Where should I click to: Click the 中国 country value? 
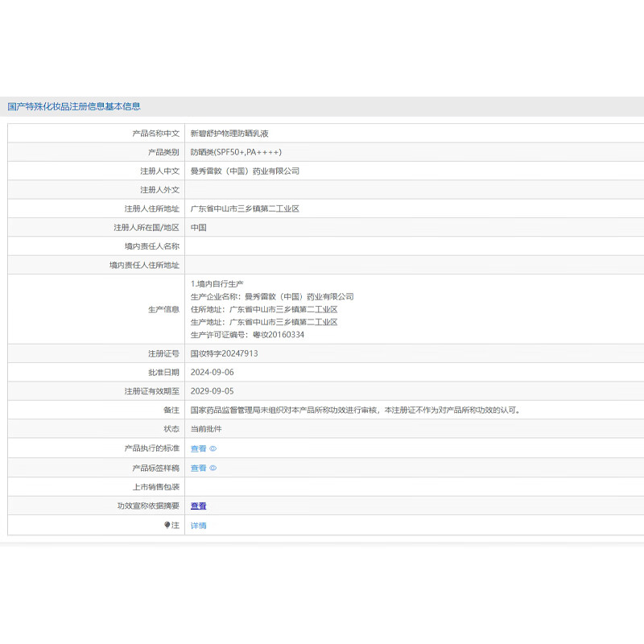click(x=198, y=228)
